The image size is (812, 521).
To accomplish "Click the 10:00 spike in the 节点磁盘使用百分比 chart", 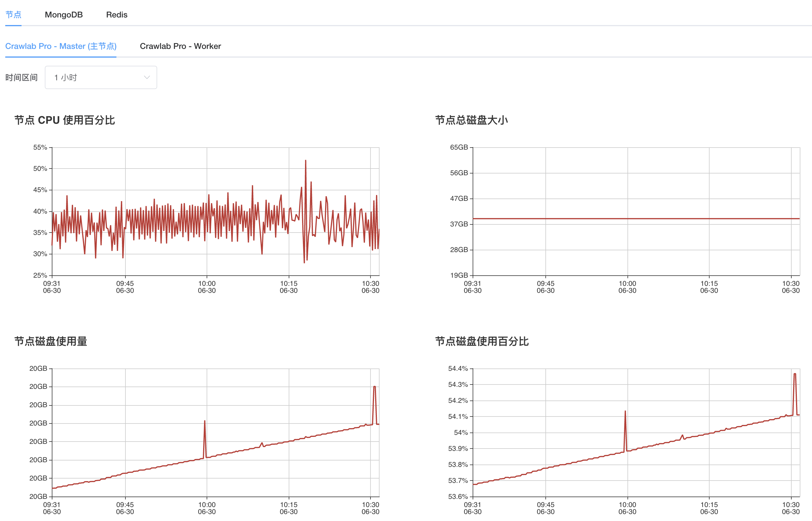I will [x=625, y=412].
